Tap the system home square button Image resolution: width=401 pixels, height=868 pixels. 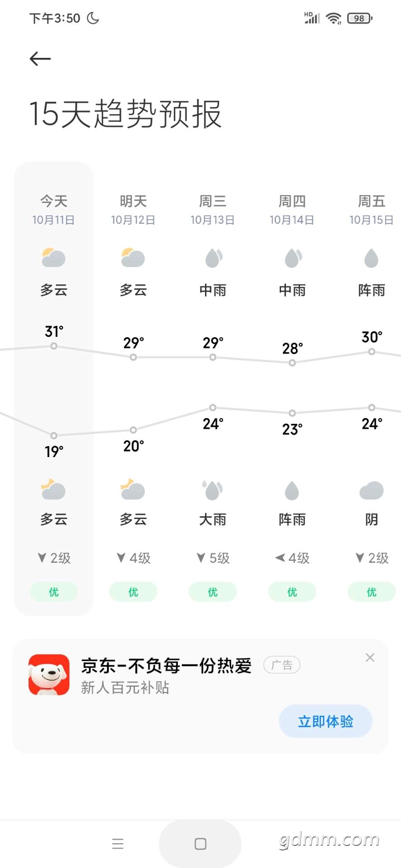(200, 844)
